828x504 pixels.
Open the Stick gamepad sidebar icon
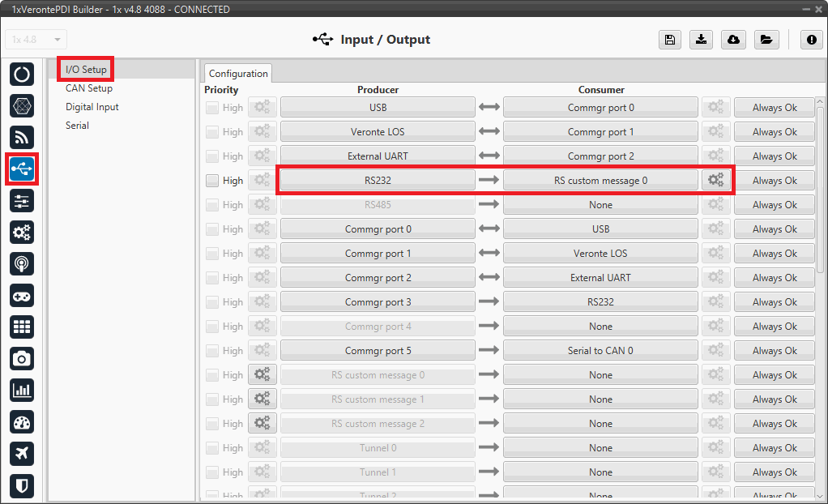(x=22, y=296)
